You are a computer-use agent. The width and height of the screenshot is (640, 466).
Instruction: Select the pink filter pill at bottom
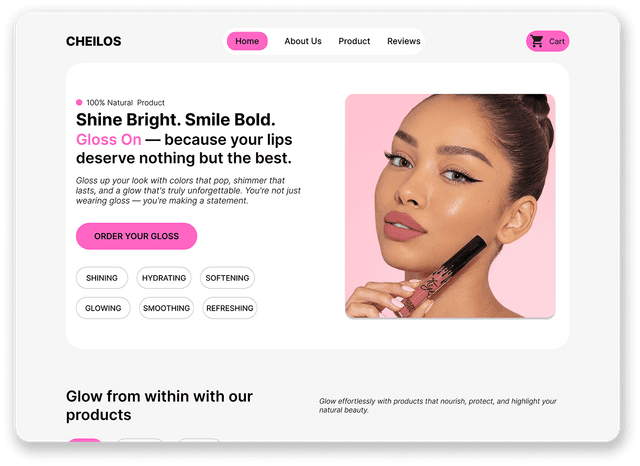click(84, 440)
